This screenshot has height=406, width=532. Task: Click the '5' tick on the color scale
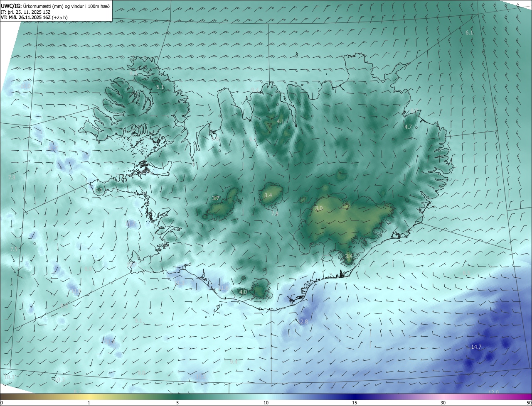point(177,403)
